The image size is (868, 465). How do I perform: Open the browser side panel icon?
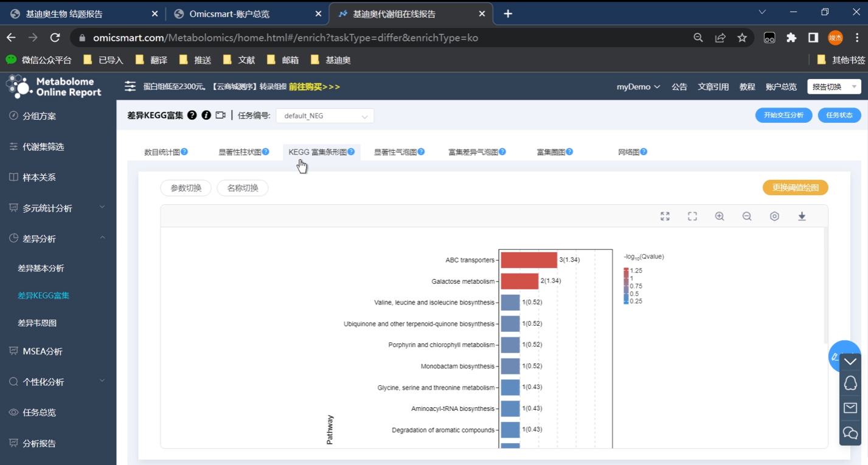point(813,38)
